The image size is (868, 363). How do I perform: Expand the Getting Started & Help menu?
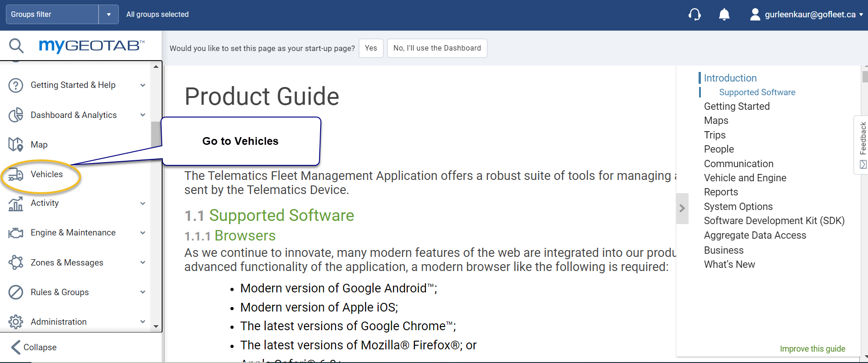(143, 85)
